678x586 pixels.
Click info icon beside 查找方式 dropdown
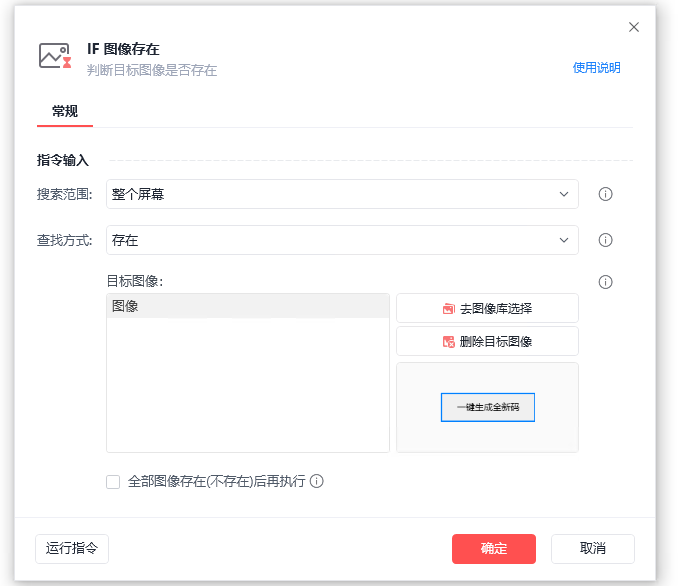click(x=605, y=240)
